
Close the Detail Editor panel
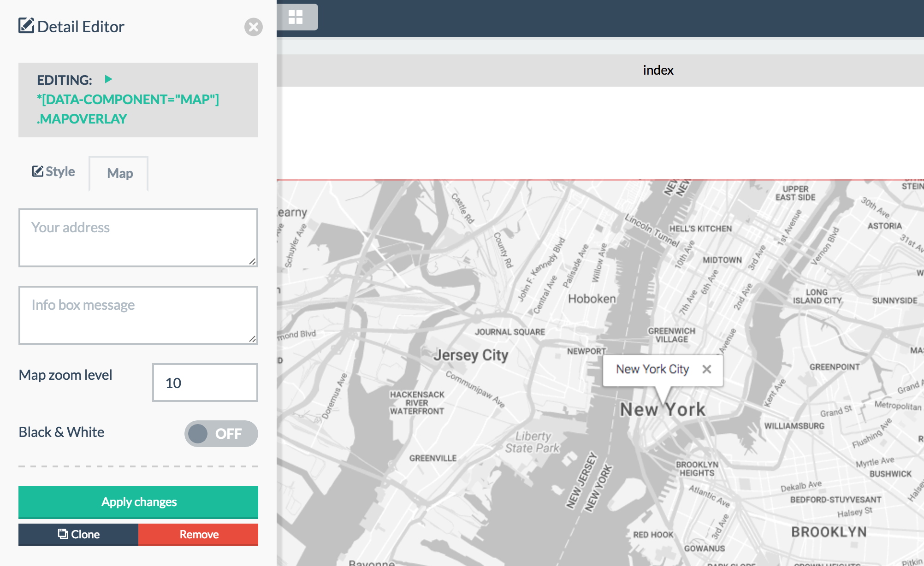[x=253, y=27]
